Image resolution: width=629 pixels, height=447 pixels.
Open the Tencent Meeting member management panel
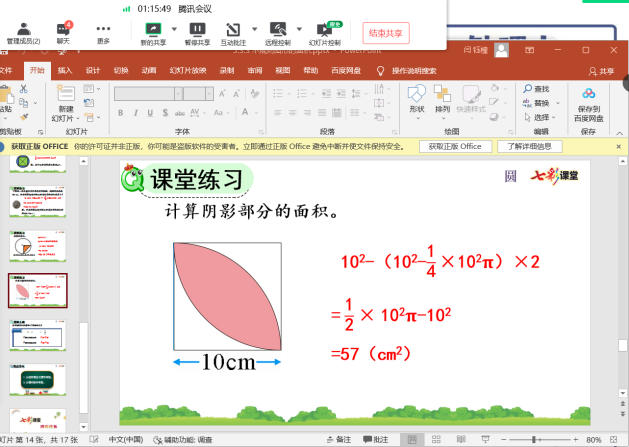[23, 31]
